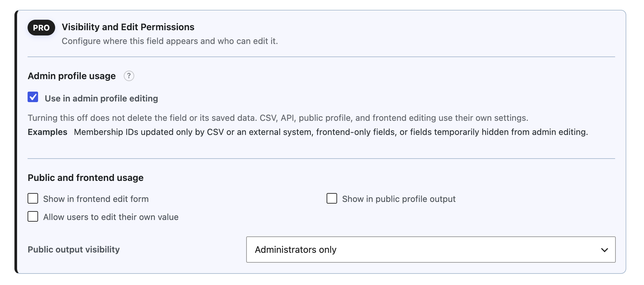Enable the Show in frontend edit form checkbox

coord(33,198)
